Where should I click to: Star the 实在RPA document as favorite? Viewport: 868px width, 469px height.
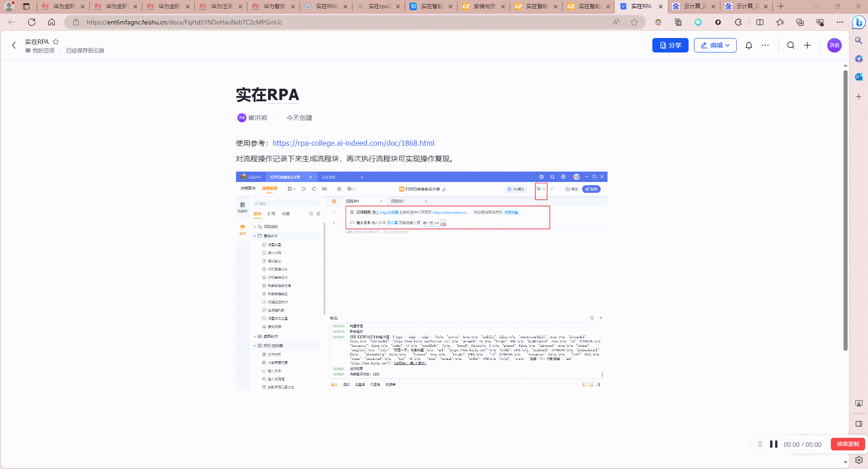click(x=56, y=42)
